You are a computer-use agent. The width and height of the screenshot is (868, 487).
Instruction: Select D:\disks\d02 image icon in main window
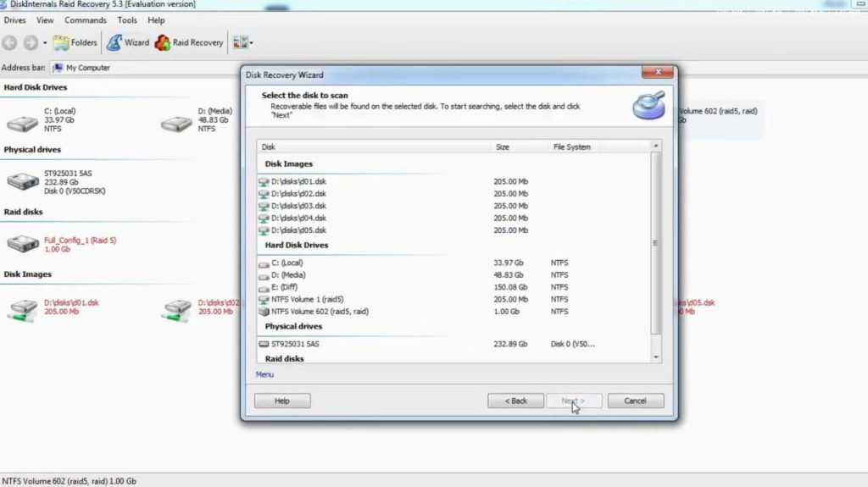point(176,310)
